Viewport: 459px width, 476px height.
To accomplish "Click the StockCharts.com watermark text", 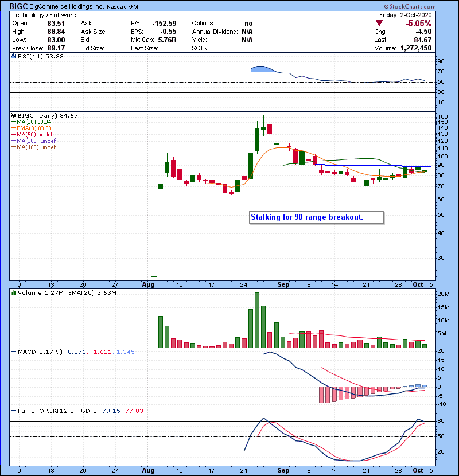I will point(410,6).
